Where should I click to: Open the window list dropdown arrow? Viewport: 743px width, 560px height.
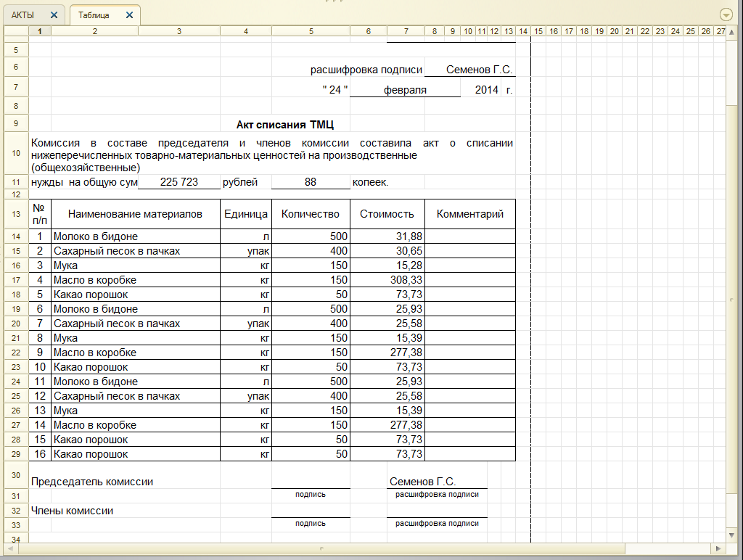[x=726, y=15]
